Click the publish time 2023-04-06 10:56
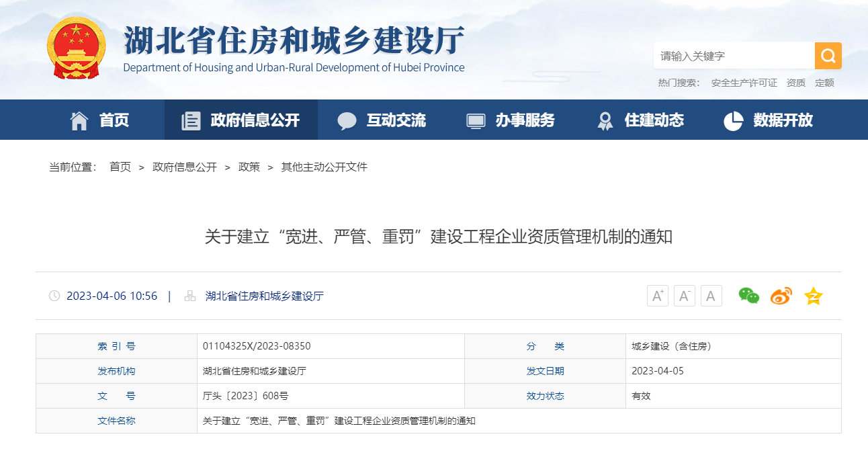Screen dimensions: 868x453 pyautogui.click(x=112, y=296)
